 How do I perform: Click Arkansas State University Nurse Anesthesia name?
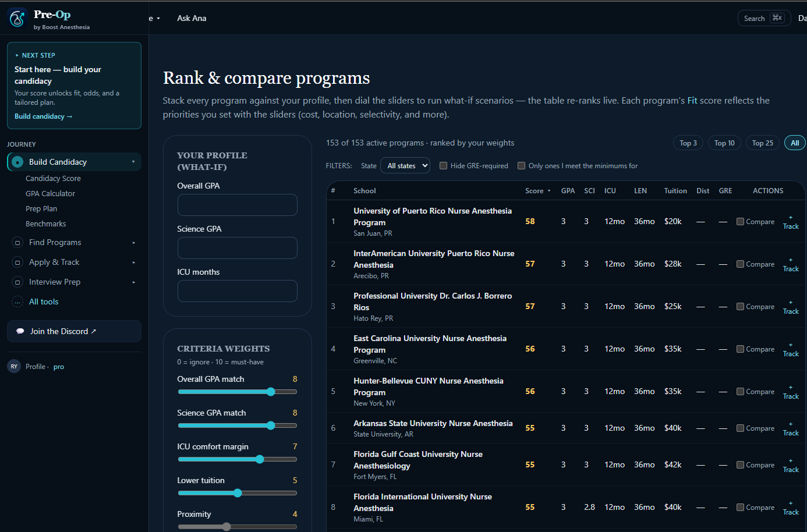tap(433, 423)
